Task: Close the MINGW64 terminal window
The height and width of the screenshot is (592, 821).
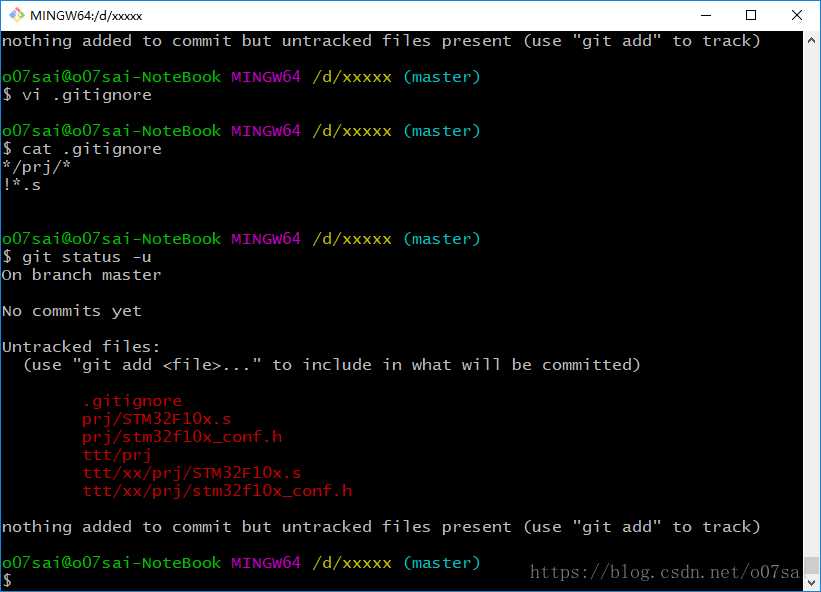Action: [x=796, y=15]
